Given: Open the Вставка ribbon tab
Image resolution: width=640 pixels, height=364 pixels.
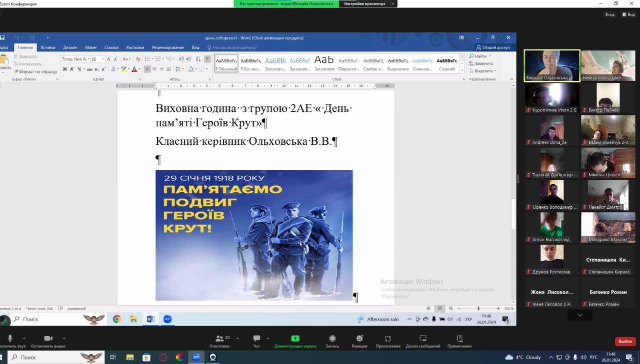Looking at the screenshot, I should point(48,47).
